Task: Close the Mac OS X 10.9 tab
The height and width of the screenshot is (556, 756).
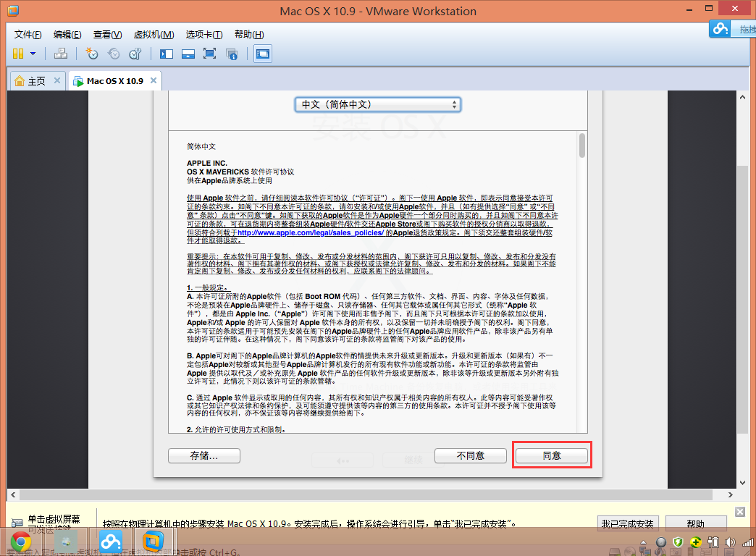Action: coord(154,80)
